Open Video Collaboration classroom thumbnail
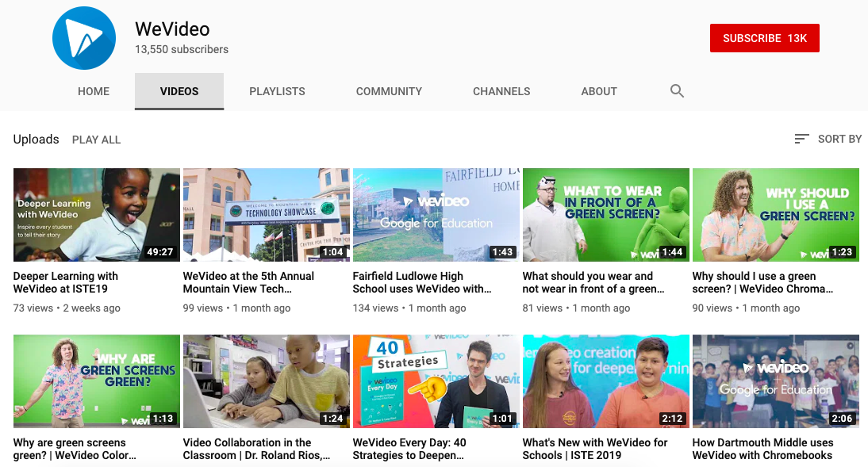 267,381
